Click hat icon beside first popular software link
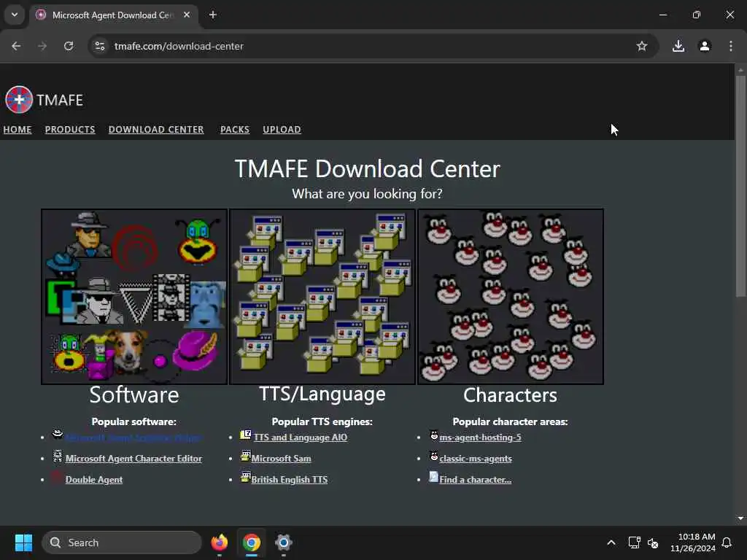The image size is (747, 560). pyautogui.click(x=58, y=433)
